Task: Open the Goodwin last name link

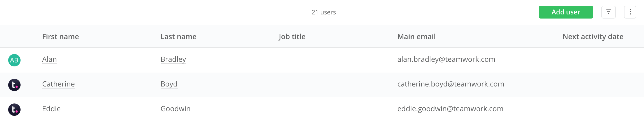Action: coord(175,109)
